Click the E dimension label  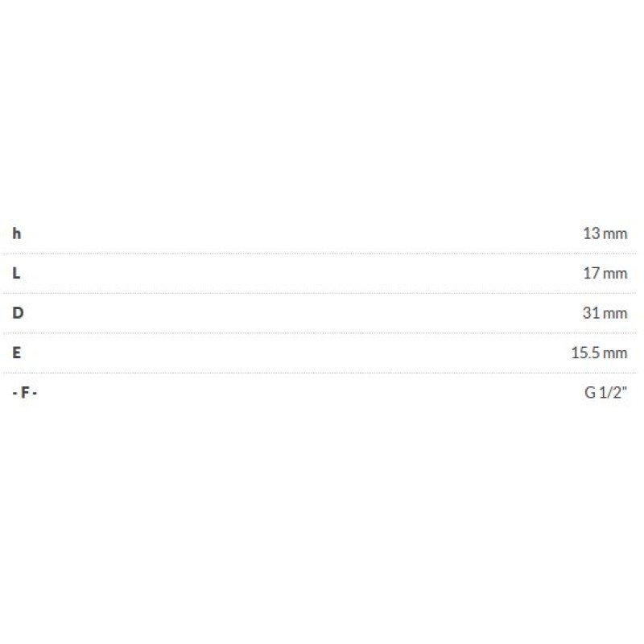coord(17,353)
